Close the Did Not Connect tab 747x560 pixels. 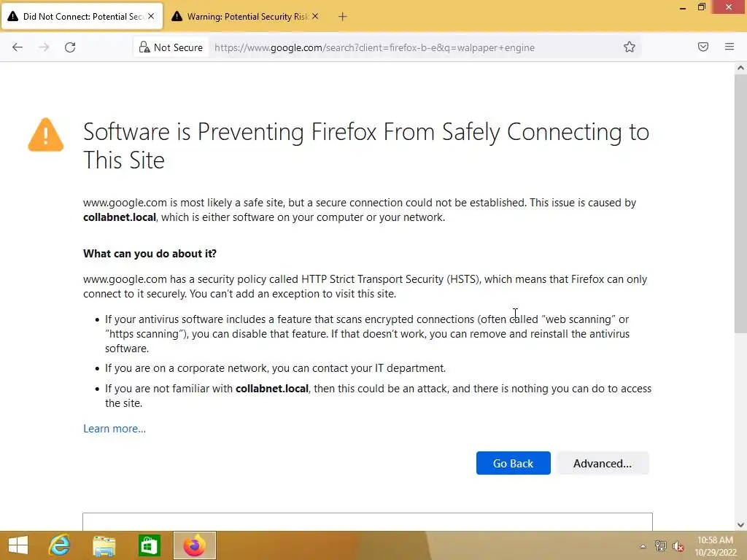tap(151, 16)
